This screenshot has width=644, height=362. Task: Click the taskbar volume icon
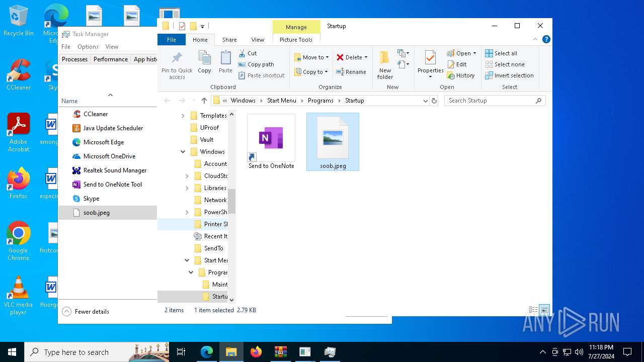pos(579,352)
